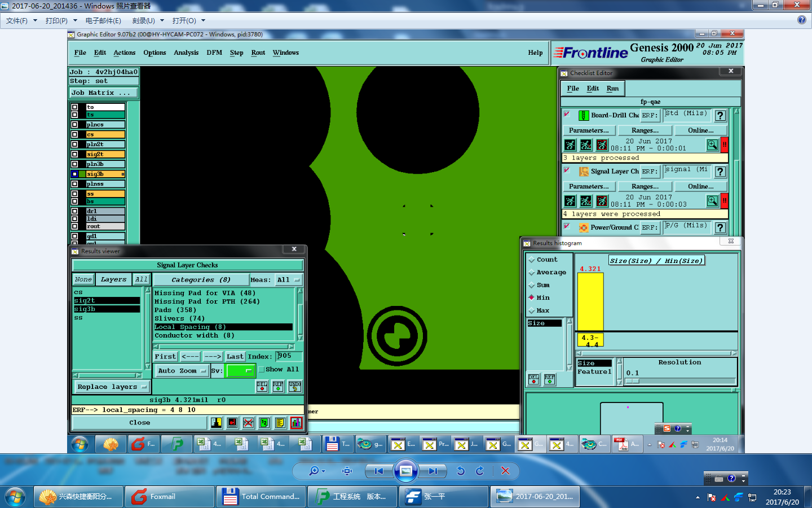Image resolution: width=812 pixels, height=508 pixels.
Task: Open results magnifier for Board-Drill check
Action: tap(713, 145)
